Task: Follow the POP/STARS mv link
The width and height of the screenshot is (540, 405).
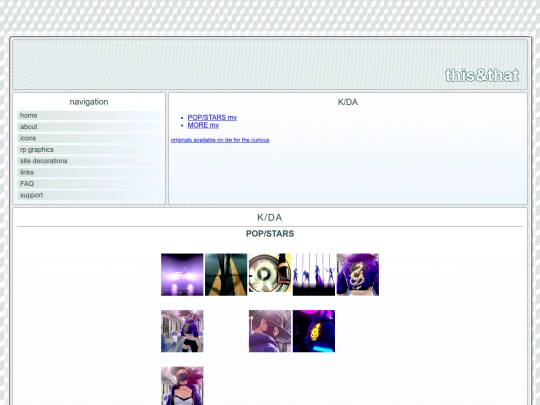Action: pos(212,117)
